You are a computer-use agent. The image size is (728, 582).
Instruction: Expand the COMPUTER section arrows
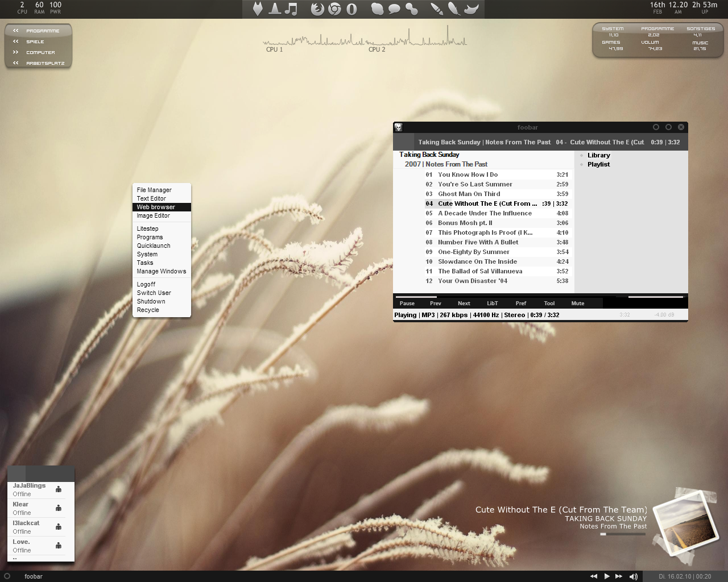(x=16, y=52)
